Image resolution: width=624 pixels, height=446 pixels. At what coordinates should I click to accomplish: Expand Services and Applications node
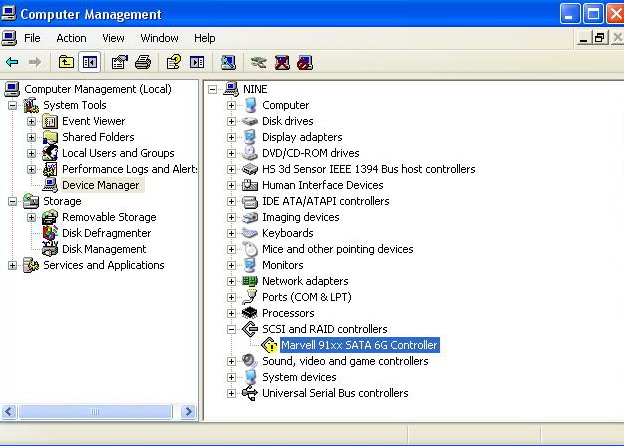(x=12, y=265)
